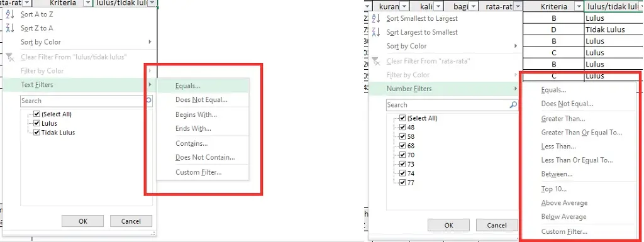Open rata-rat dropdown above Sort Smallest to Largest
Screen dimensions: 644x242
518,6
